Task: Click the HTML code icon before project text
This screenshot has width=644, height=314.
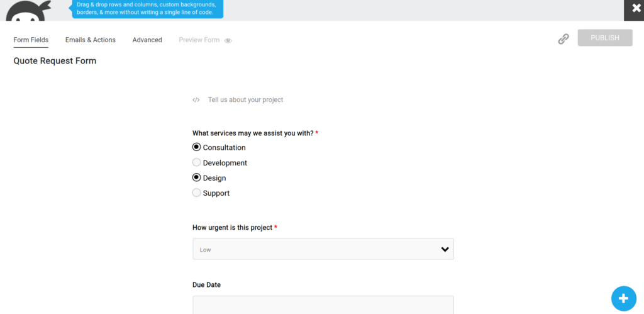Action: 196,100
